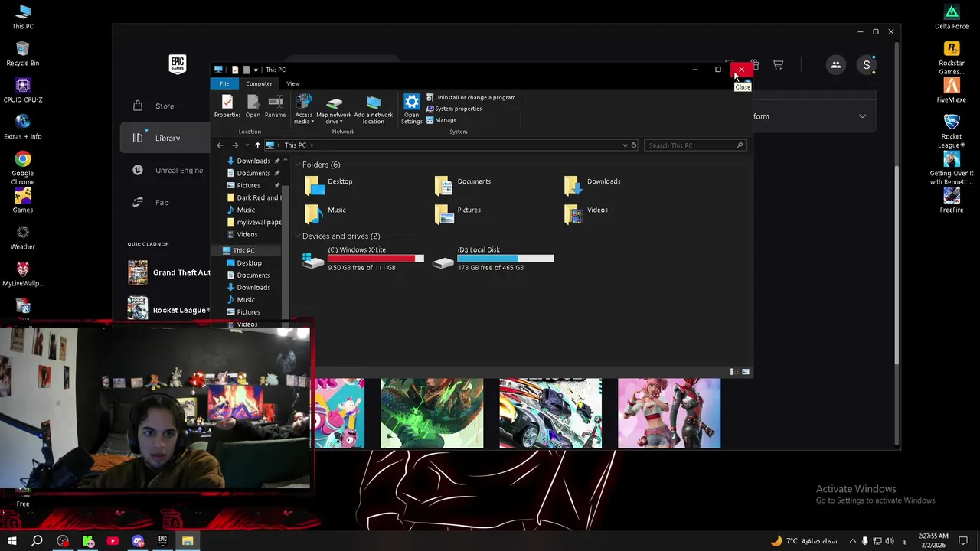Screen dimensions: 980x551
Task: Click the up one level arrow
Action: point(257,145)
